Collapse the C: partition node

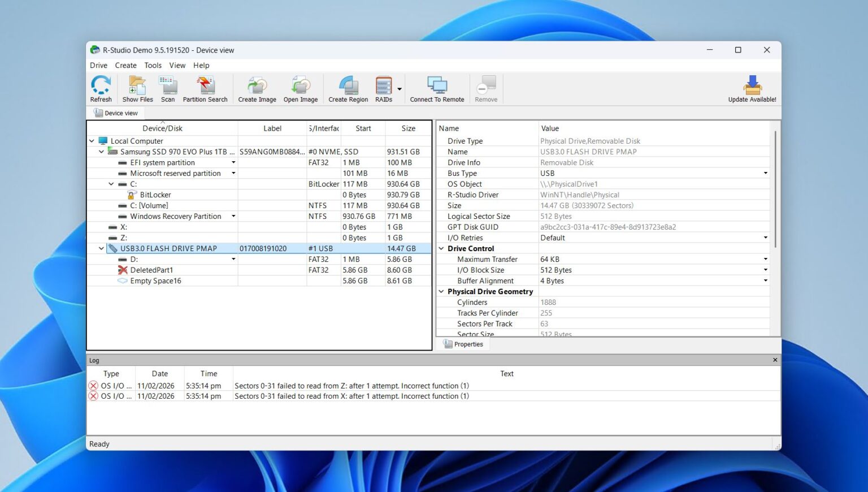click(x=111, y=184)
